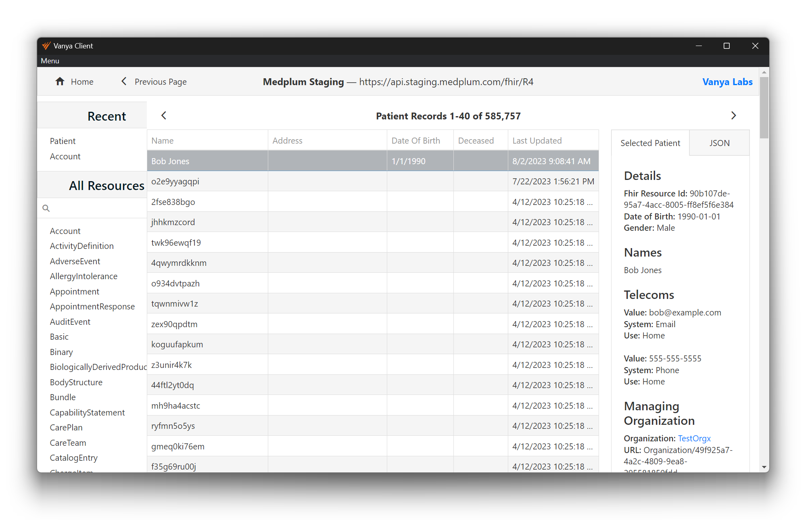Go back using the Previous Page chevron
Viewport: 812px width, 520px height.
coord(124,81)
